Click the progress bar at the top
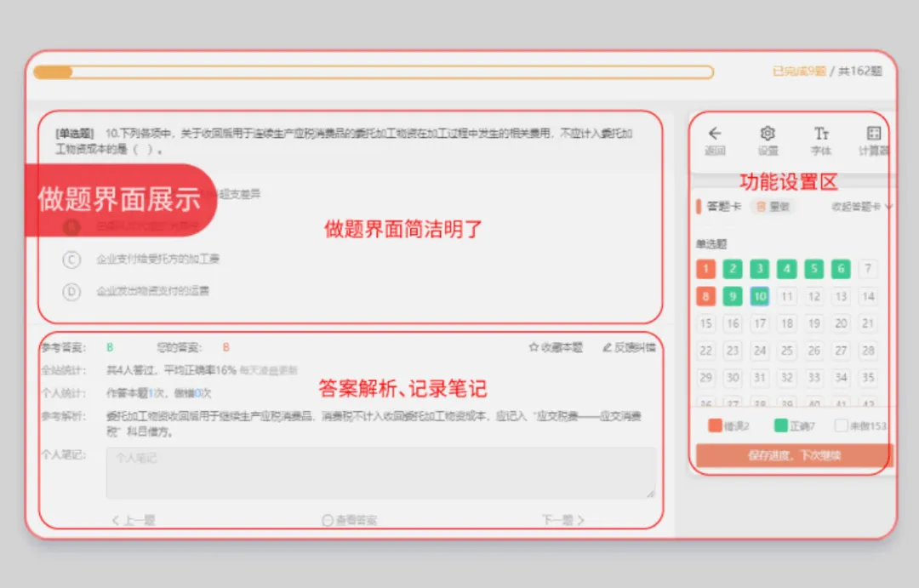The image size is (919, 588). tap(374, 72)
